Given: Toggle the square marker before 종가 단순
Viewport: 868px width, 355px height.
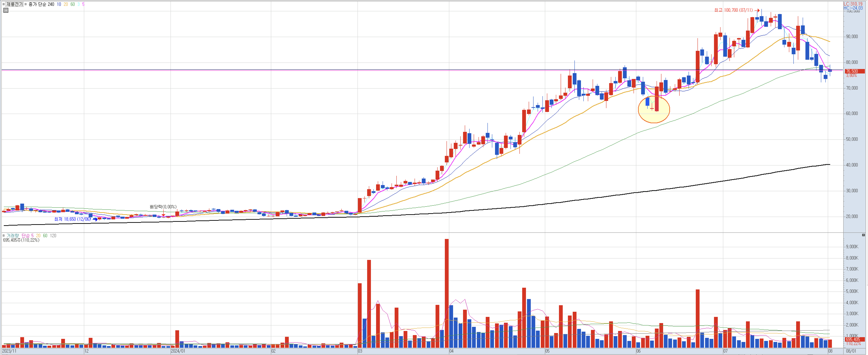Looking at the screenshot, I should [x=26, y=4].
